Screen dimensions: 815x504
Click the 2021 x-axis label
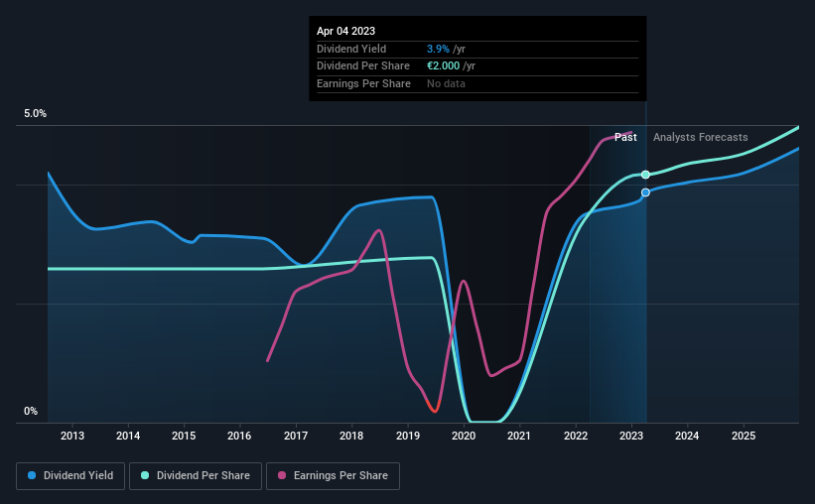[x=519, y=436]
